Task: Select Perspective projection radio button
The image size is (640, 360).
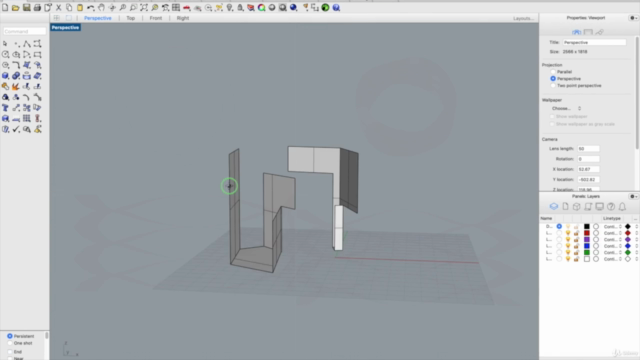Action: 553,78
